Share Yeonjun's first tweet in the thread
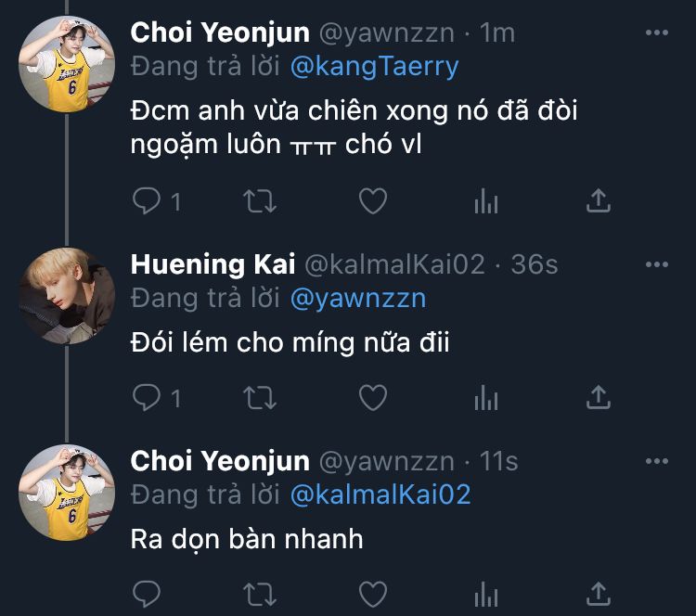Viewport: 696px width, 616px height. pos(599,200)
